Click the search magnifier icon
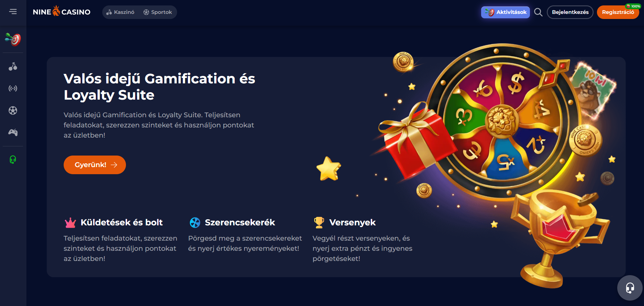The width and height of the screenshot is (644, 306). coord(538,12)
